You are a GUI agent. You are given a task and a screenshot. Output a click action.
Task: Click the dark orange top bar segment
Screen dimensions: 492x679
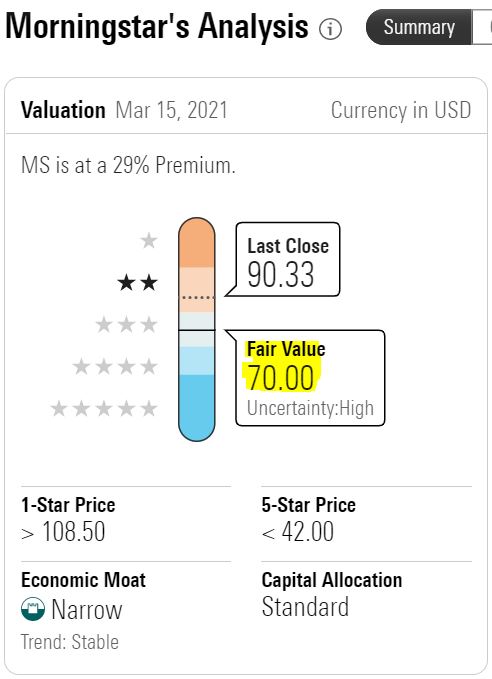click(x=197, y=243)
